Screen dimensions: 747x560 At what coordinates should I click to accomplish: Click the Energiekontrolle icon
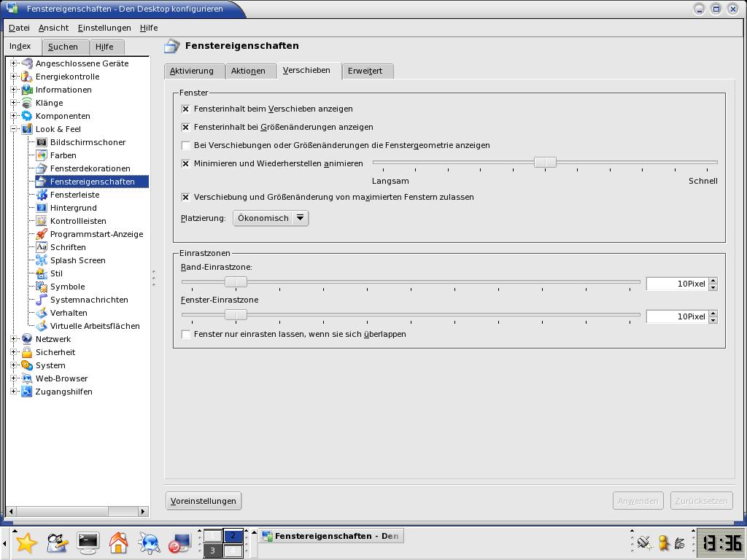[27, 76]
